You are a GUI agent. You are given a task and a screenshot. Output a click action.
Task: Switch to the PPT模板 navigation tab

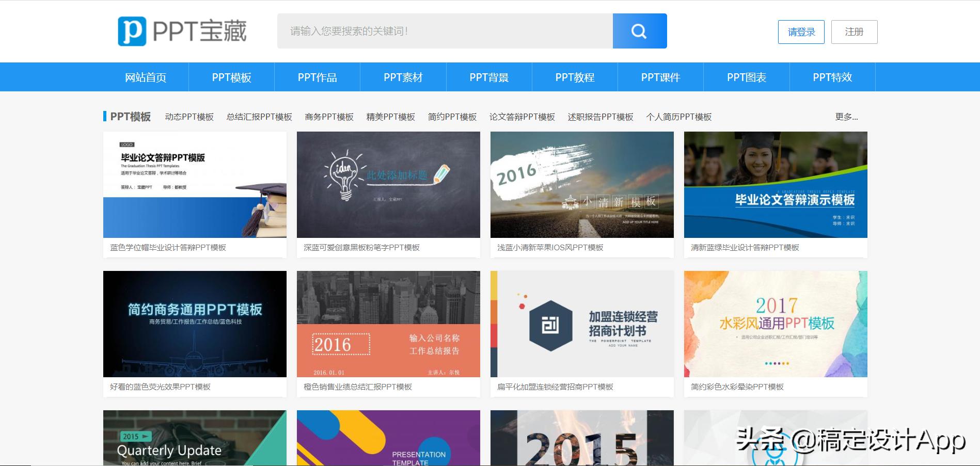point(231,76)
